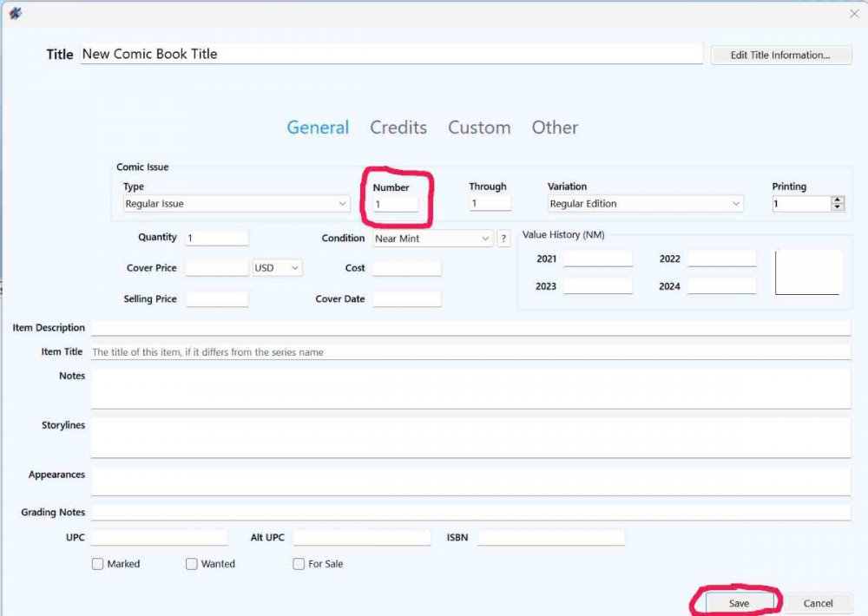Open the Type dropdown showing Regular Issue
Screen dimensions: 868x616
coord(236,204)
